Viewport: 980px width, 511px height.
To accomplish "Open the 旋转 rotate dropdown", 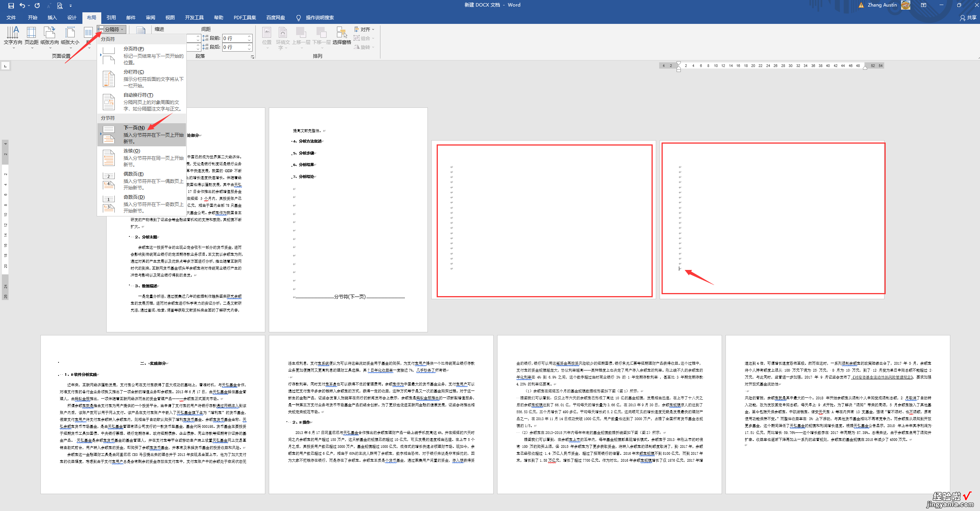I will coord(364,47).
